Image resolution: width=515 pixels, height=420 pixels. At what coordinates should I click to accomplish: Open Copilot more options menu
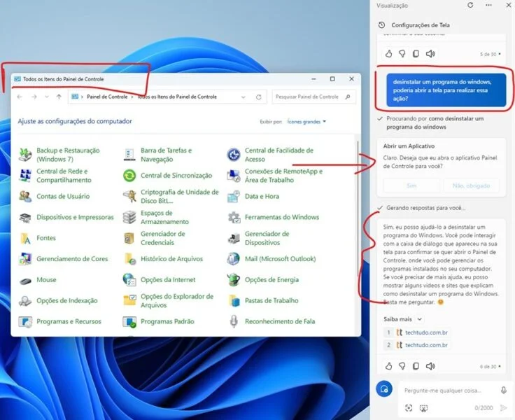coord(488,5)
